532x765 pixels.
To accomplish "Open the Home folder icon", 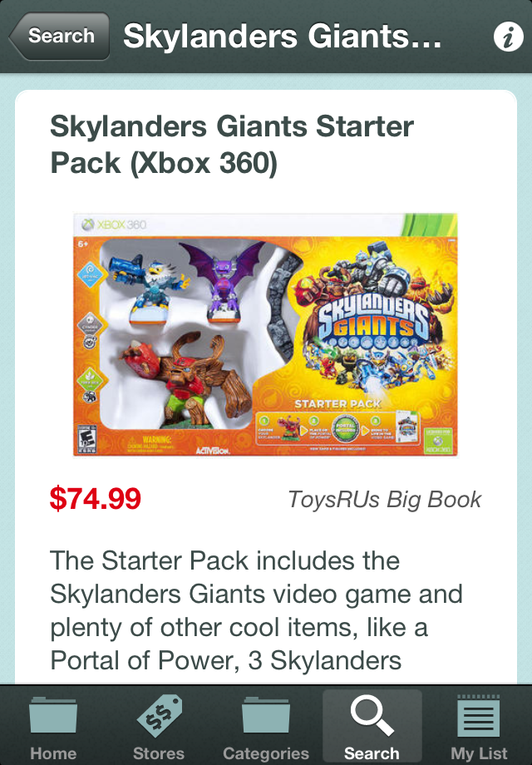I will pos(52,715).
